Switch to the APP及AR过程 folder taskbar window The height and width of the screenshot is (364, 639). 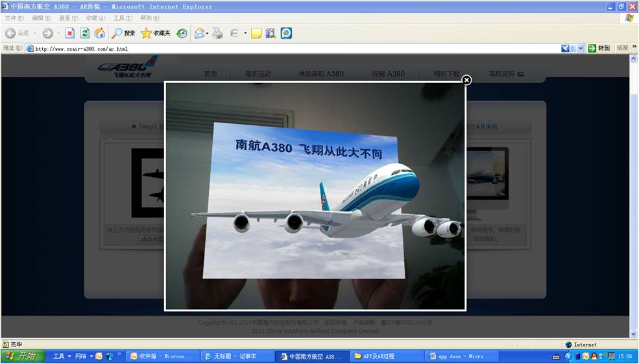click(387, 356)
